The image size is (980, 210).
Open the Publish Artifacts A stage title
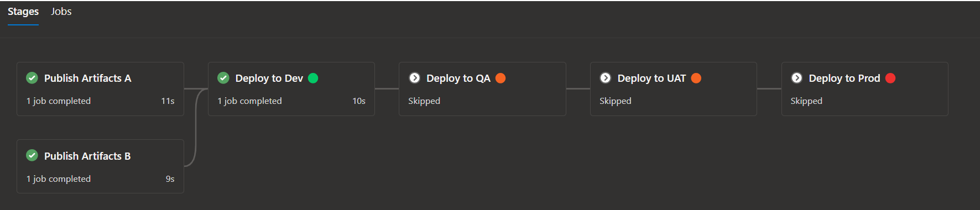(88, 78)
